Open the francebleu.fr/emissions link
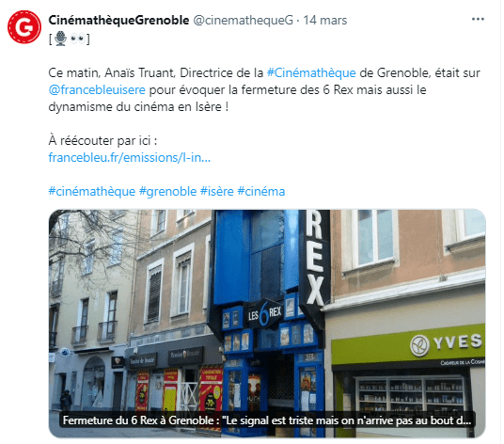 pyautogui.click(x=130, y=157)
